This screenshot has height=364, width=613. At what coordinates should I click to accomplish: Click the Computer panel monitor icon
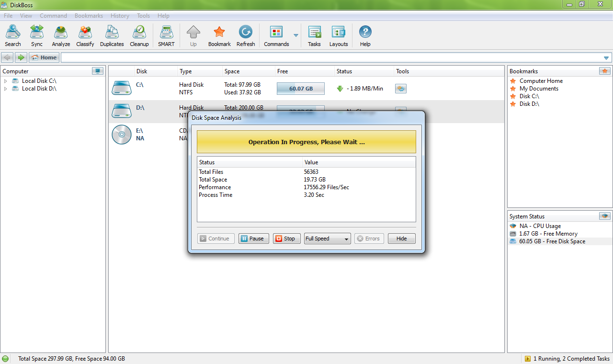pos(98,71)
